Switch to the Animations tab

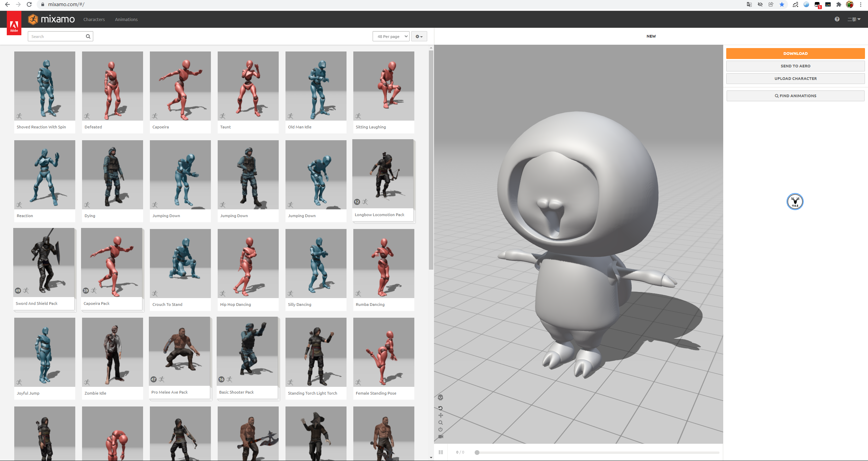click(x=126, y=20)
